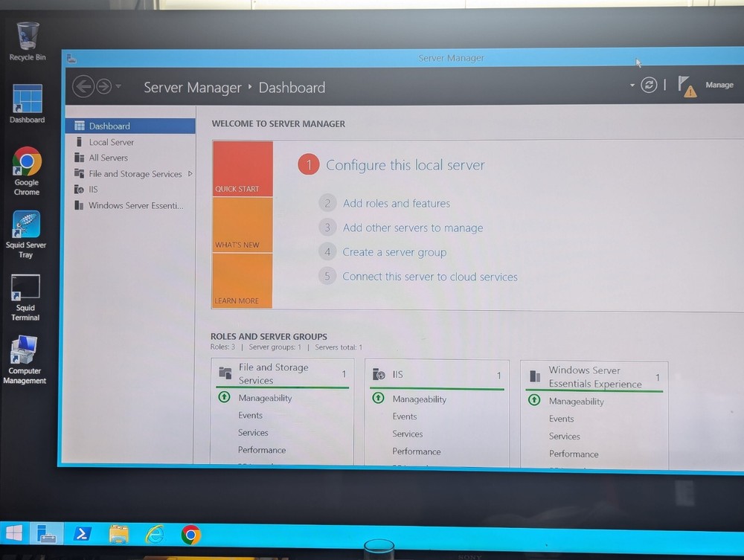Screen dimensions: 744x560
Task: Open Squid Terminal desktop icon
Action: point(25,288)
